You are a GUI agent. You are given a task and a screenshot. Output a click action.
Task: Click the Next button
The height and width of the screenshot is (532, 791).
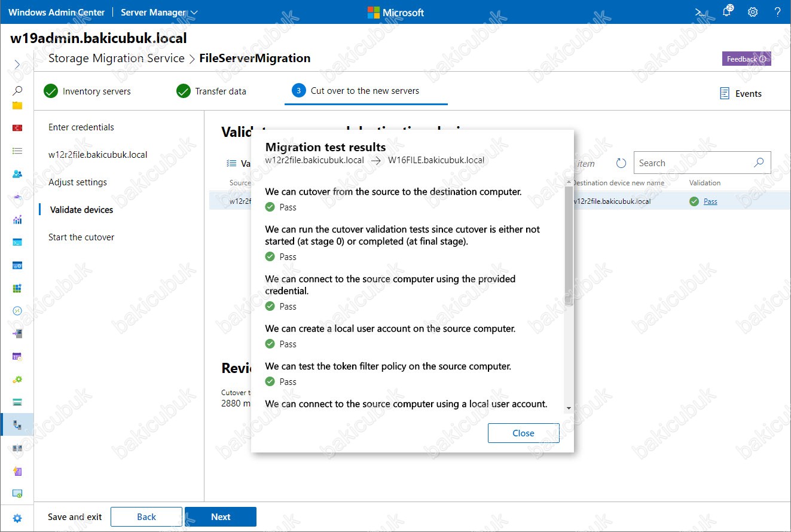tap(221, 517)
